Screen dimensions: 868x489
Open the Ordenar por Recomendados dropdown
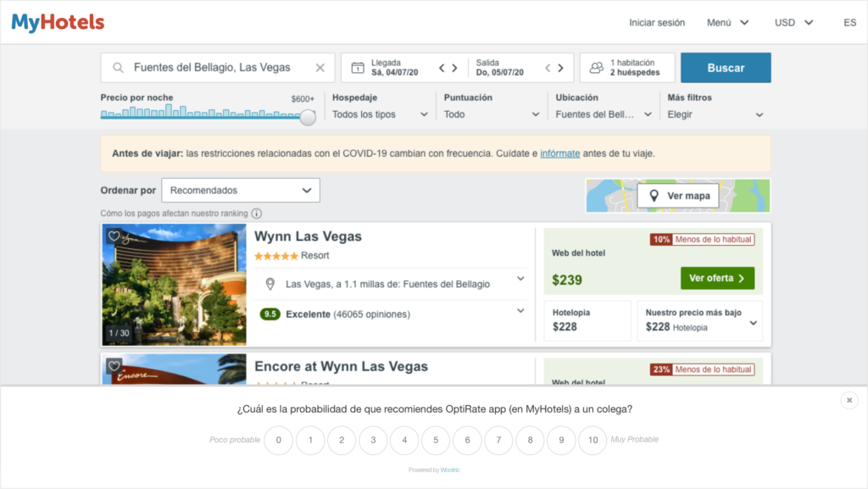[241, 191]
